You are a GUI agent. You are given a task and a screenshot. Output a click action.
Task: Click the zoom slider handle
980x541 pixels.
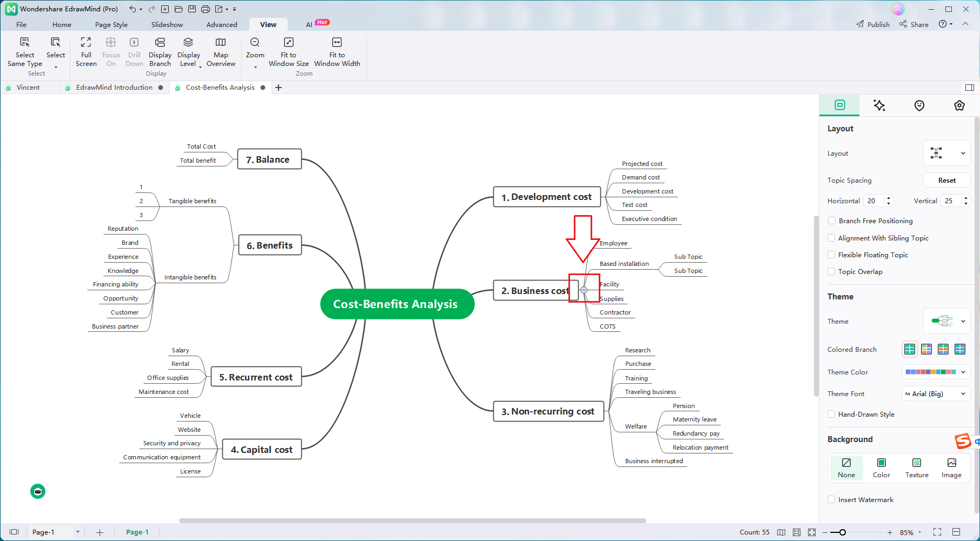(x=843, y=532)
